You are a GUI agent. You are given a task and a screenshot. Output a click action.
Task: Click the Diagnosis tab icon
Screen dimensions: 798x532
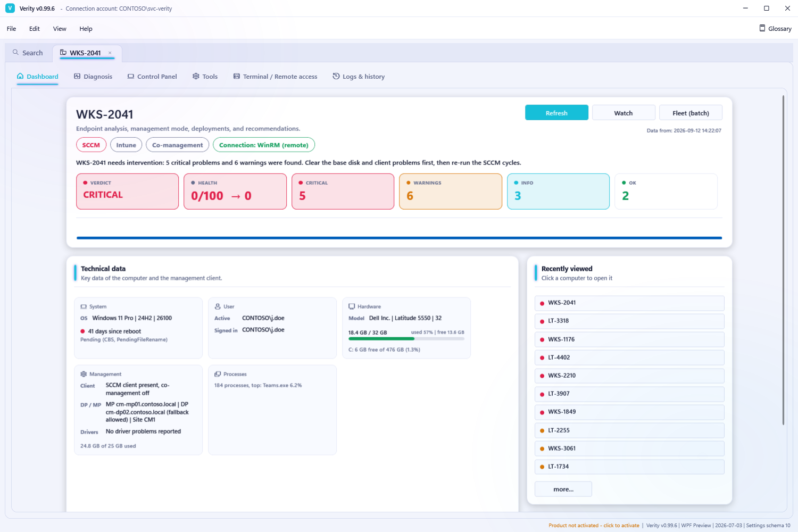pos(77,76)
